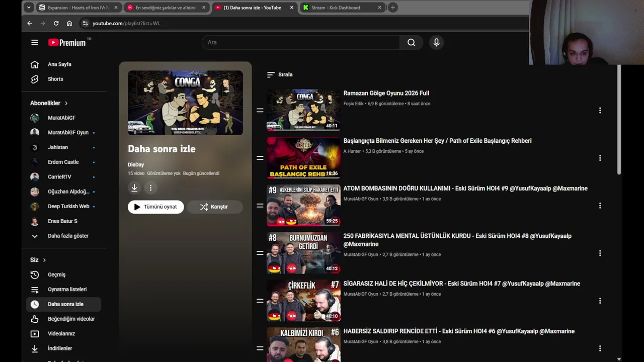Screen dimensions: 644x362
Task: Open options for Path of Exile video
Action: coord(600,158)
